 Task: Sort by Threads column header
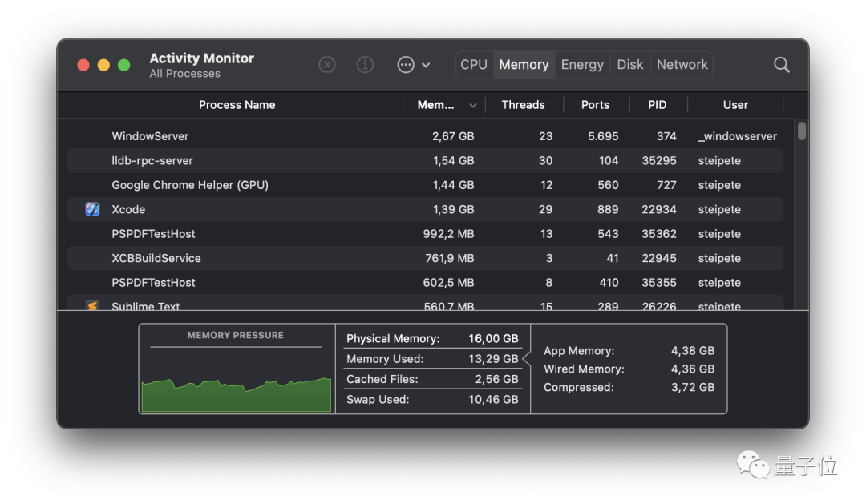pyautogui.click(x=523, y=105)
